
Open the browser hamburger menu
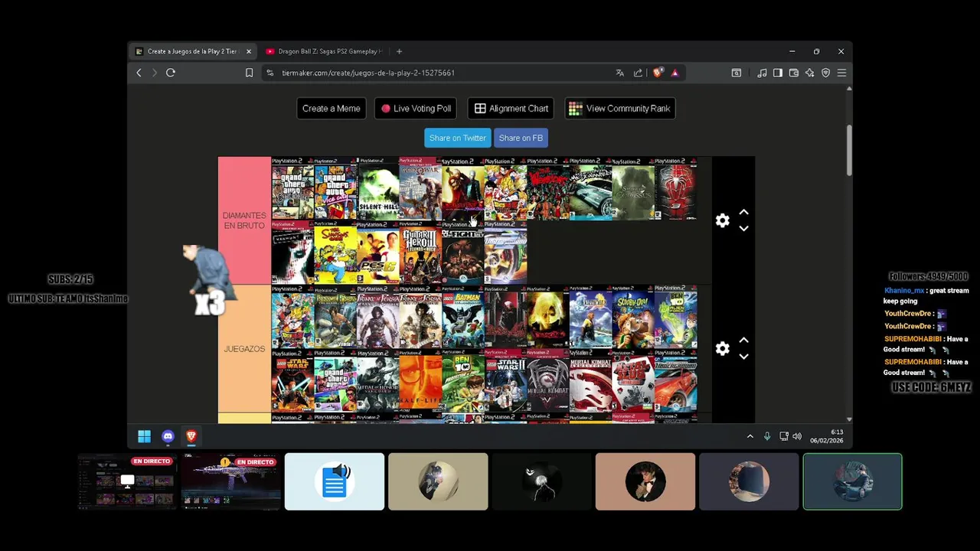click(x=841, y=73)
